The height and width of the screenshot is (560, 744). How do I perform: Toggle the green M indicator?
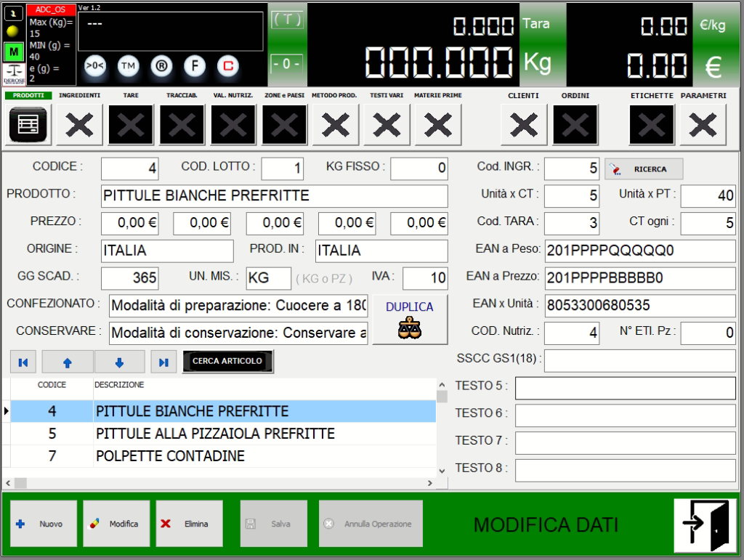14,52
